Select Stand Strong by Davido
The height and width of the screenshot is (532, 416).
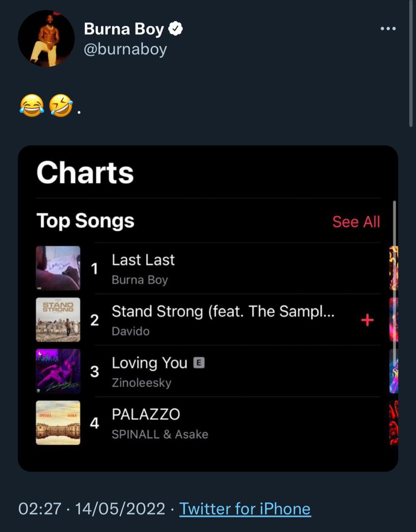click(223, 320)
